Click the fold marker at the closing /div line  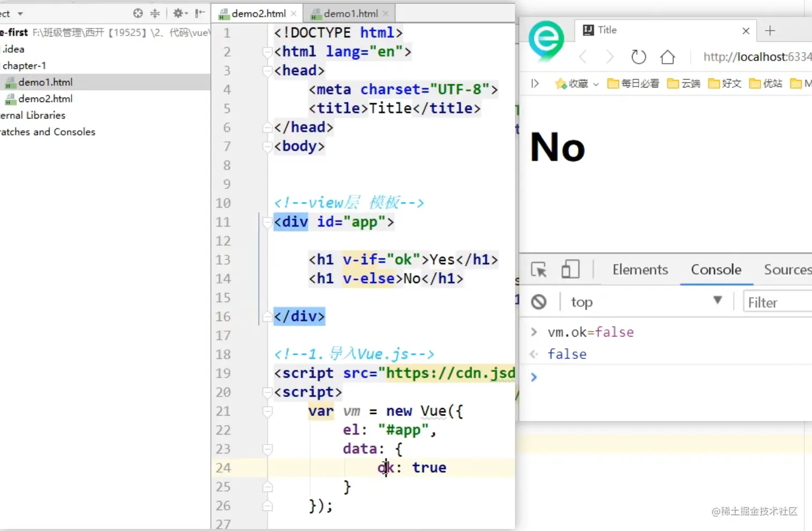[x=267, y=317]
